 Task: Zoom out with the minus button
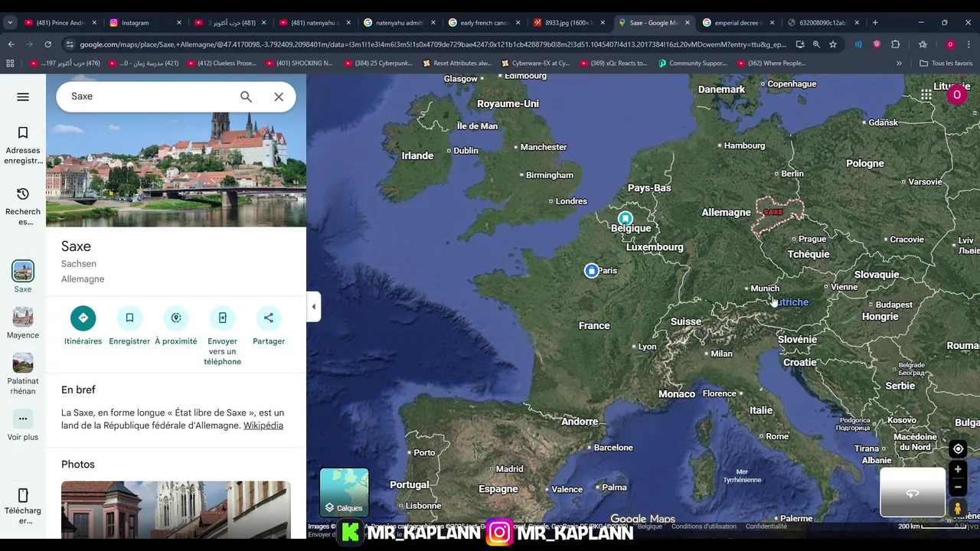pos(958,487)
